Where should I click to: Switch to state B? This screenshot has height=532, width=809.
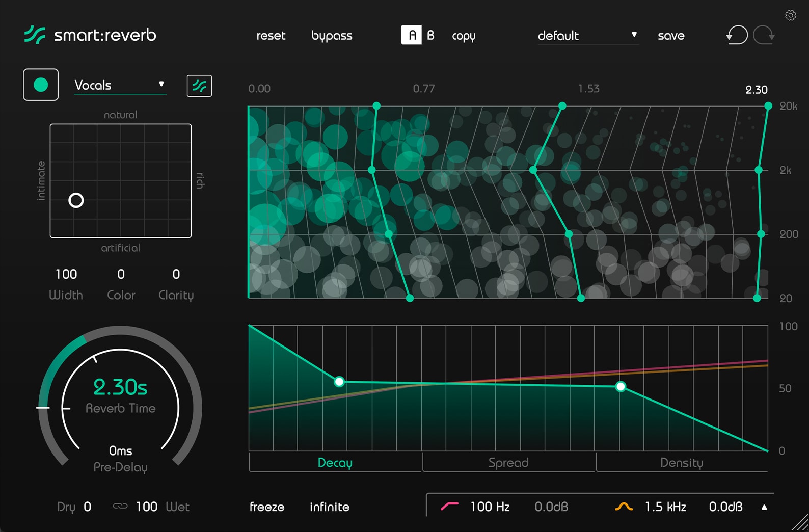pyautogui.click(x=430, y=35)
